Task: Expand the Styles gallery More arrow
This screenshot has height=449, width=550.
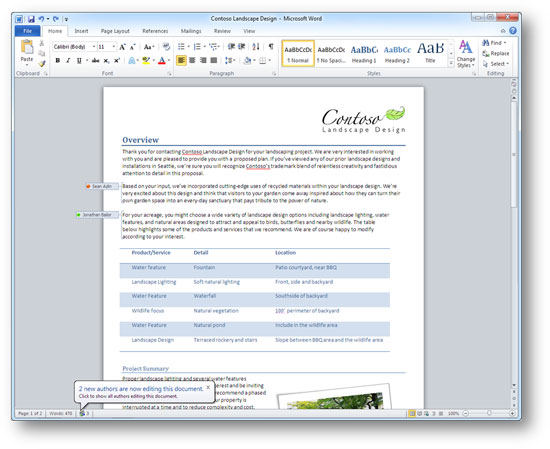Action: click(451, 63)
